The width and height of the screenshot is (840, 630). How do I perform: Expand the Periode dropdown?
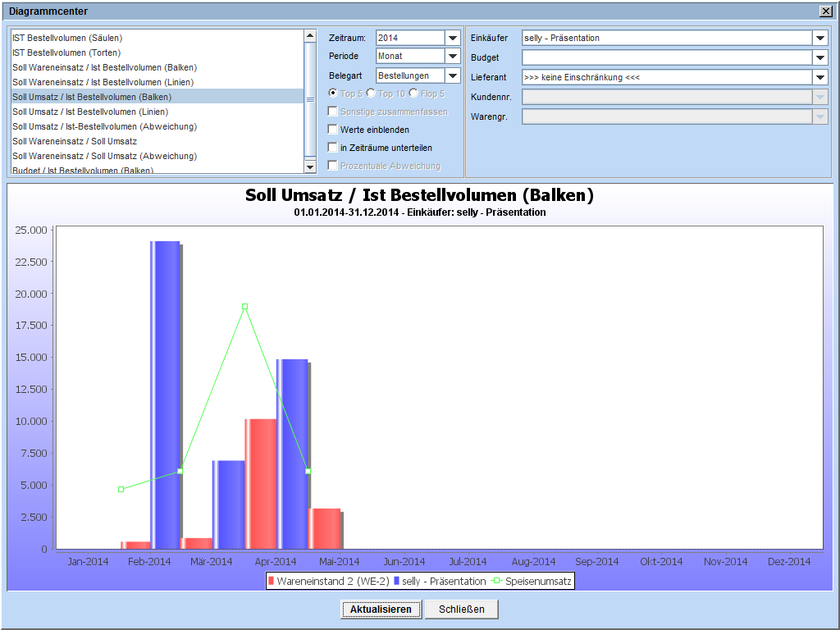[x=452, y=57]
